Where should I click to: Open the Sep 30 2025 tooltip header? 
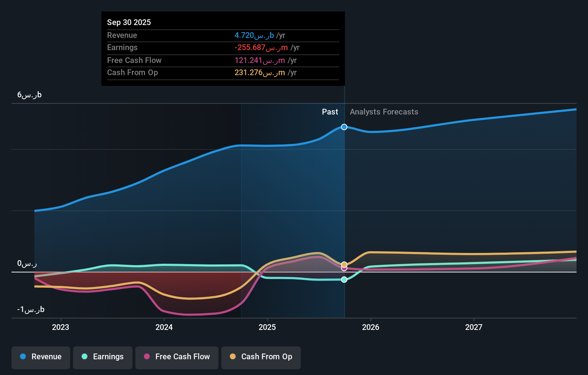129,22
